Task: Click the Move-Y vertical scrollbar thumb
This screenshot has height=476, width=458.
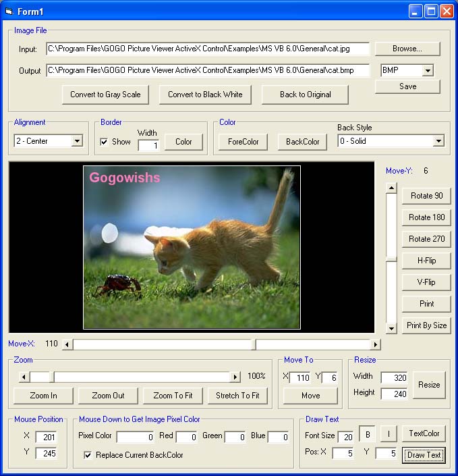Action: click(x=392, y=259)
